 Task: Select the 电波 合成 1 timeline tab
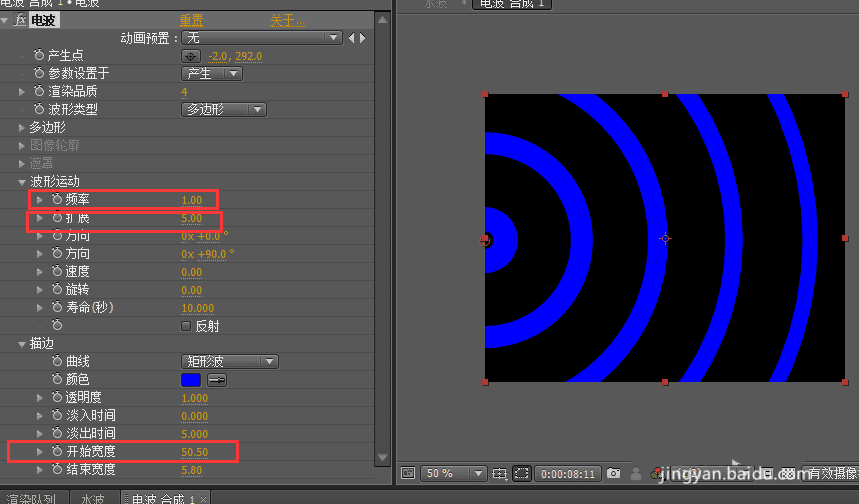tap(163, 499)
